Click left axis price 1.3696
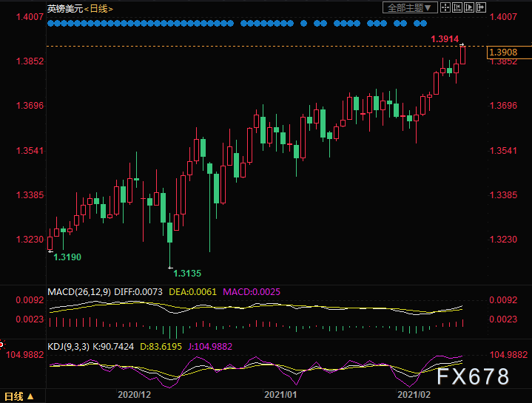 click(x=30, y=106)
